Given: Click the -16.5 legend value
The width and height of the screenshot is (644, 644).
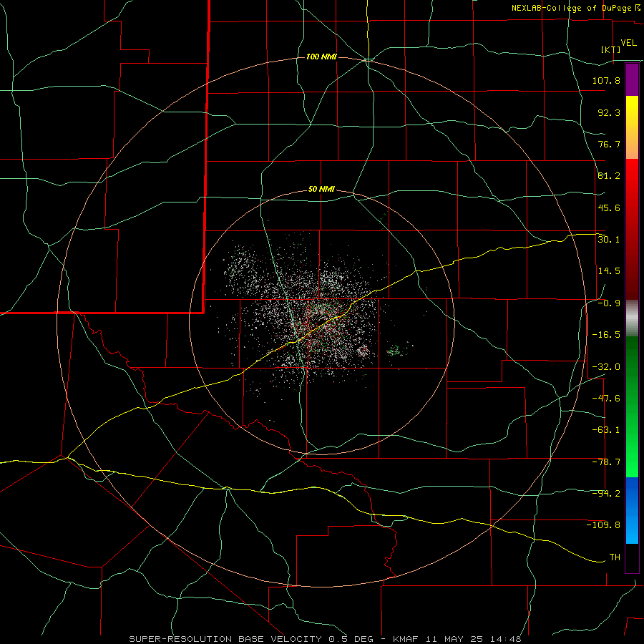Looking at the screenshot, I should tap(606, 335).
